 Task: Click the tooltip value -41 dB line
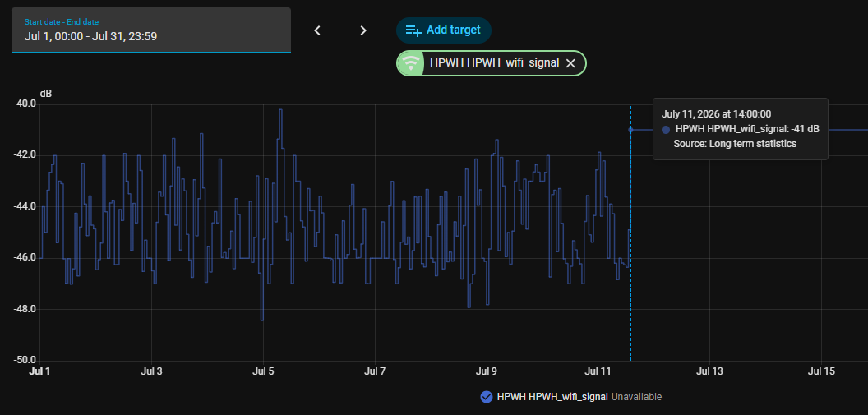click(741, 130)
